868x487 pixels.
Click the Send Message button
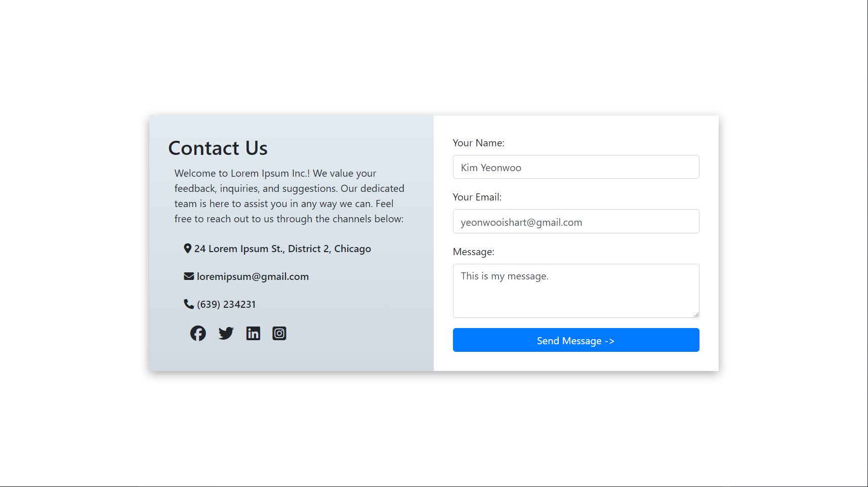coord(576,340)
